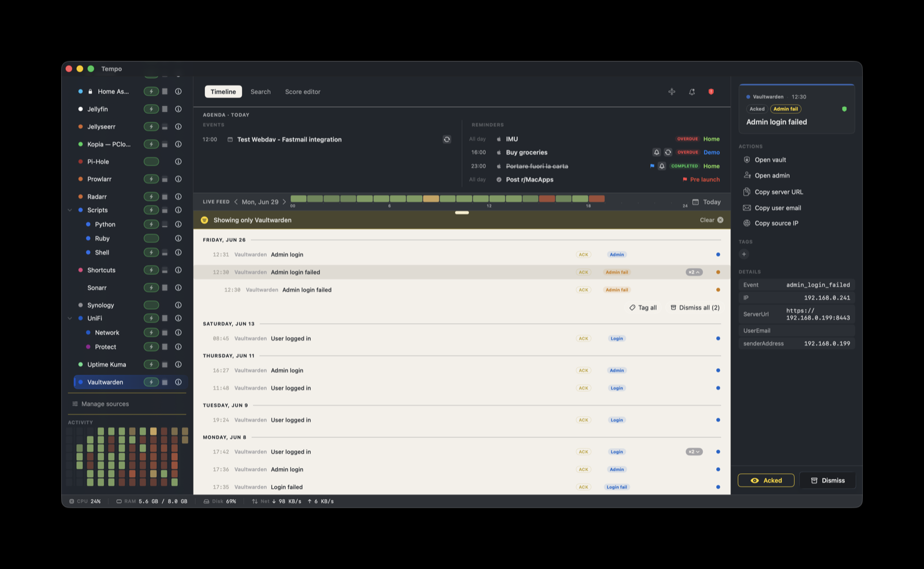The width and height of the screenshot is (924, 569).
Task: Click the Dismiss button
Action: click(828, 480)
